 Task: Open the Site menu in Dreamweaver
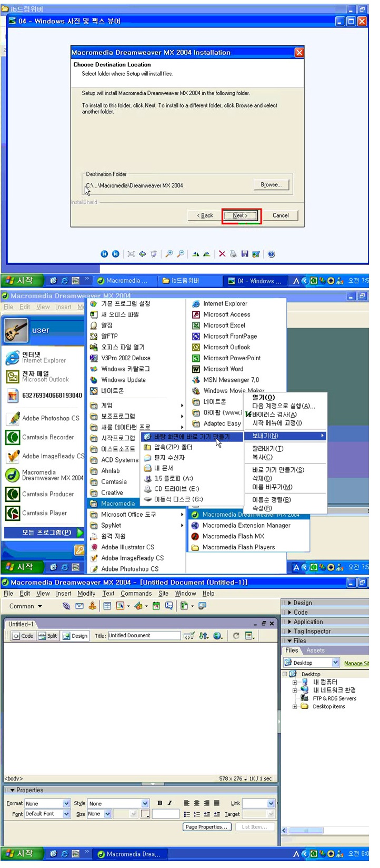tap(164, 593)
